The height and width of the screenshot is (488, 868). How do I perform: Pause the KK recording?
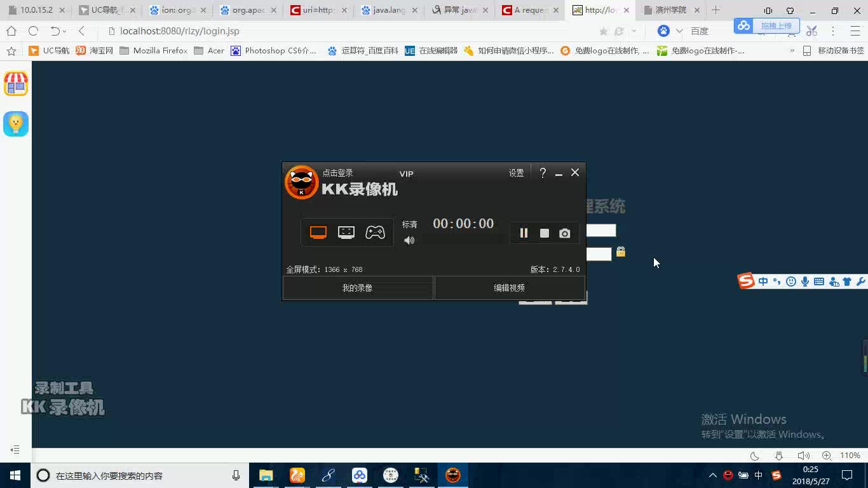click(524, 233)
